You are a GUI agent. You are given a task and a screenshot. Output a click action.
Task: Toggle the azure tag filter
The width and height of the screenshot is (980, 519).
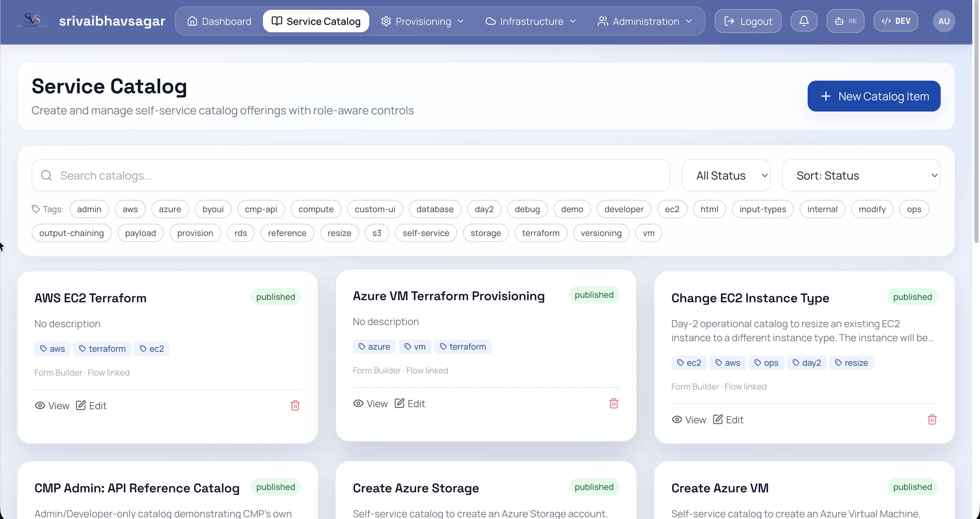point(170,209)
